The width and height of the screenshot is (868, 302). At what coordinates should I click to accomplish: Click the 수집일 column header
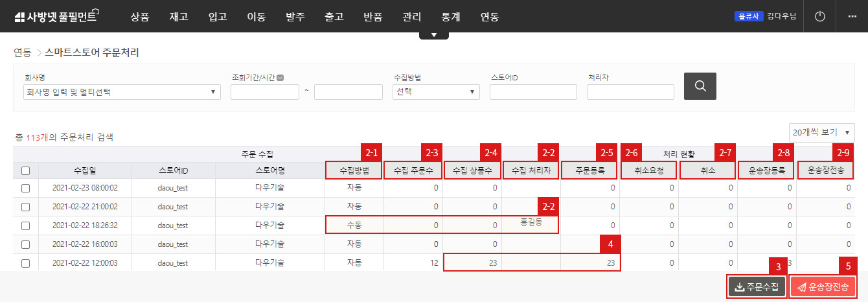[x=85, y=171]
